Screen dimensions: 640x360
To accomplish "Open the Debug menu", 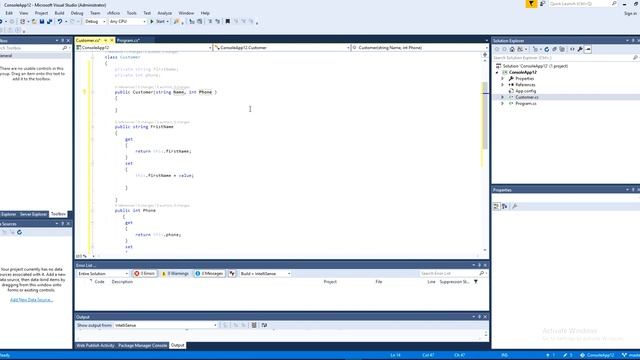I will [77, 13].
